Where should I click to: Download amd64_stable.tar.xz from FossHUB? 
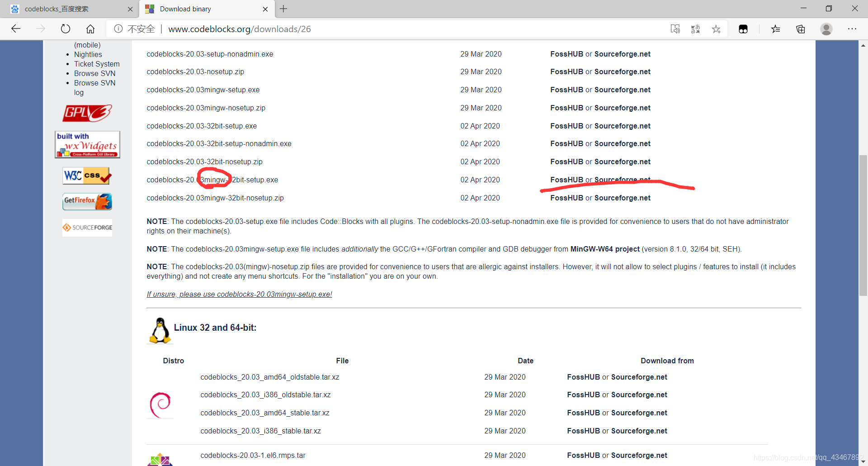(x=584, y=413)
